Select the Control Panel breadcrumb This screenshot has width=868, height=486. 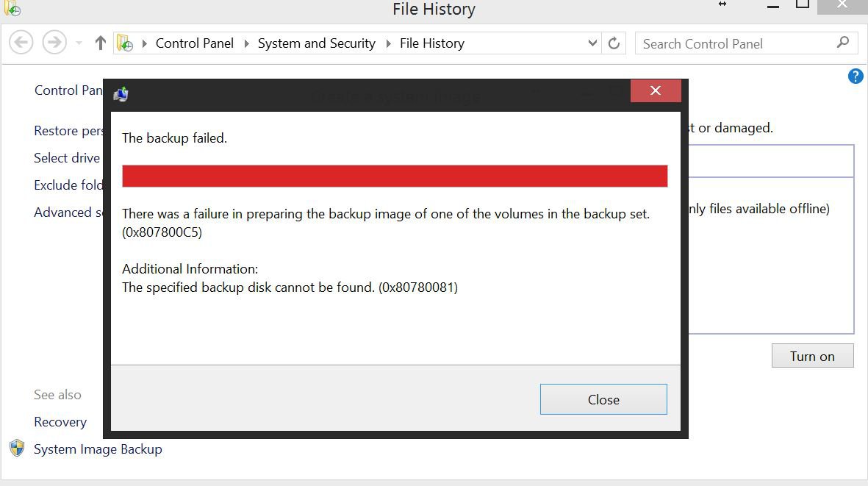click(194, 43)
